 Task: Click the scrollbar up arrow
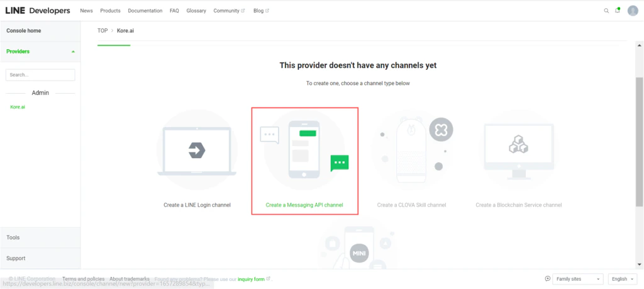pos(639,45)
